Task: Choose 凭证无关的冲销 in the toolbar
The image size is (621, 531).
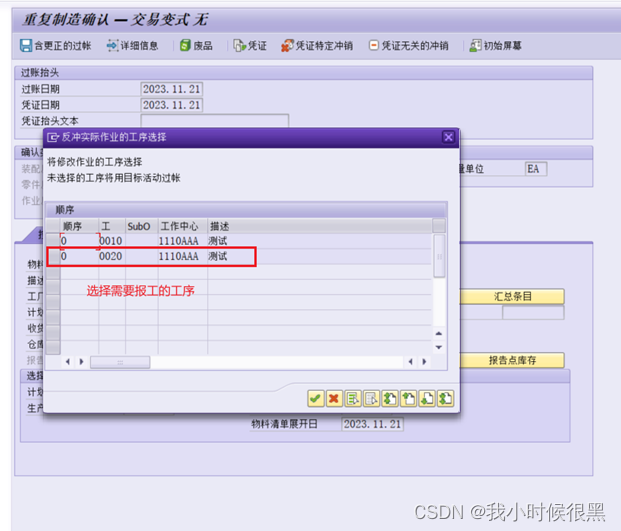Action: [409, 46]
